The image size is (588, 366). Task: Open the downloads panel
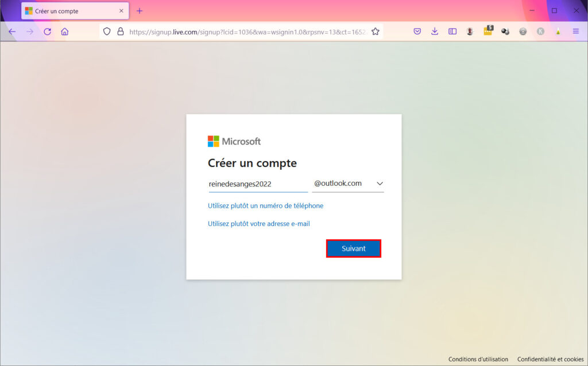coord(435,32)
